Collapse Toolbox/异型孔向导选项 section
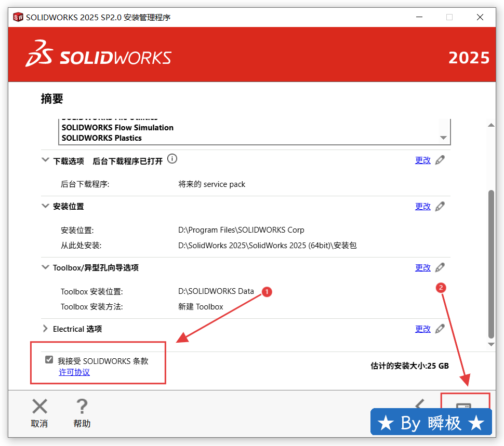 pyautogui.click(x=45, y=267)
